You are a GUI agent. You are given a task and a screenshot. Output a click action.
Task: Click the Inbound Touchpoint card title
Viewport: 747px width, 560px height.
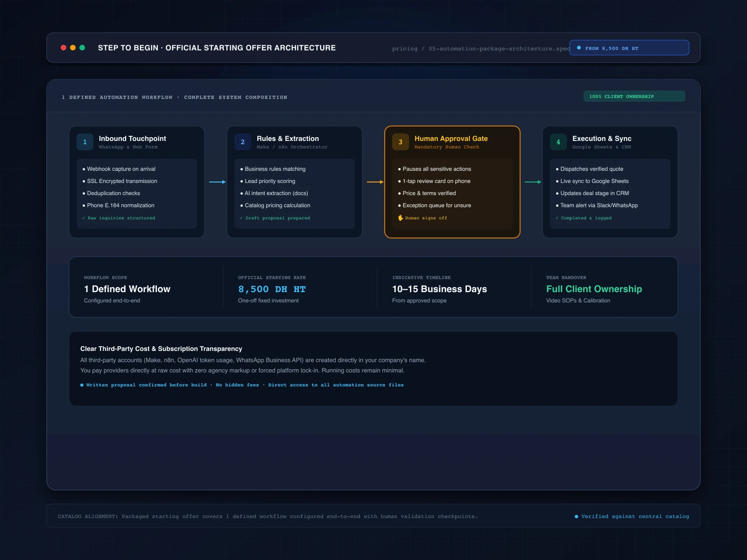(133, 139)
